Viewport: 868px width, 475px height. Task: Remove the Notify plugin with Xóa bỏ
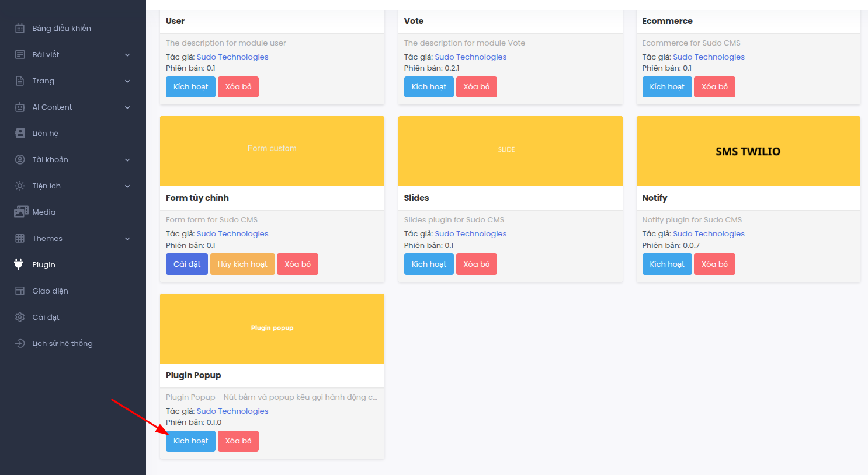[x=714, y=264]
